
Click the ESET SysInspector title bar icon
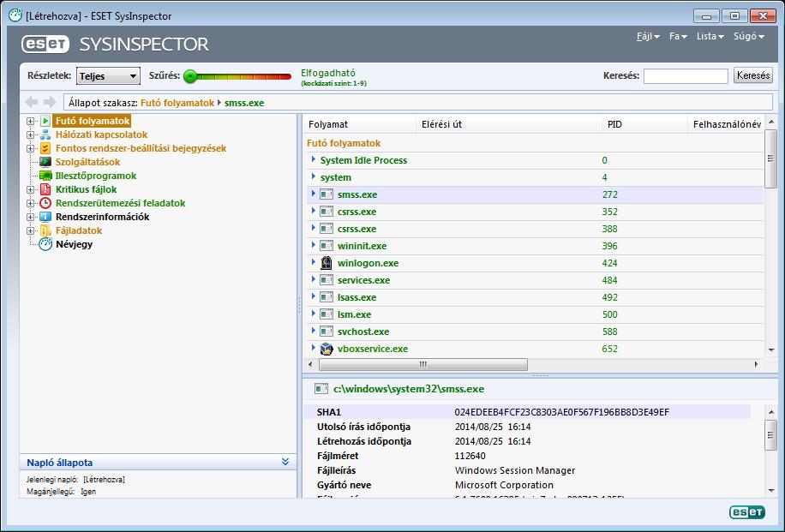point(15,15)
